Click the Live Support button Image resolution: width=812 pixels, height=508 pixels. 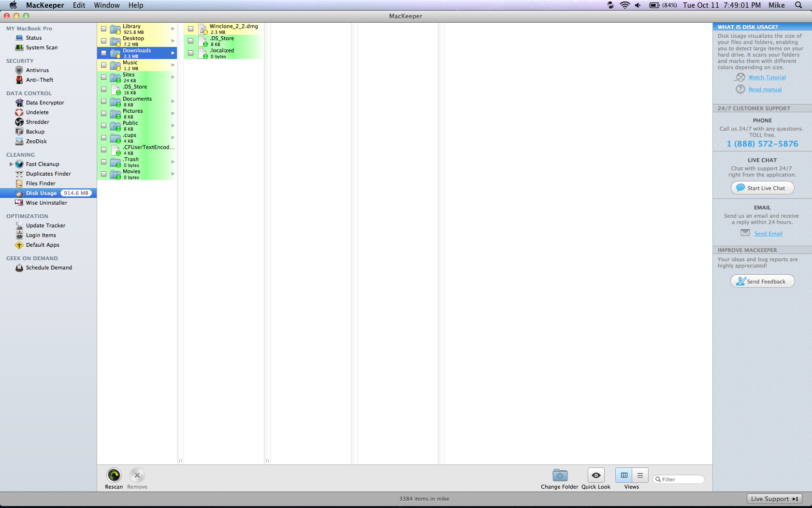(x=774, y=499)
